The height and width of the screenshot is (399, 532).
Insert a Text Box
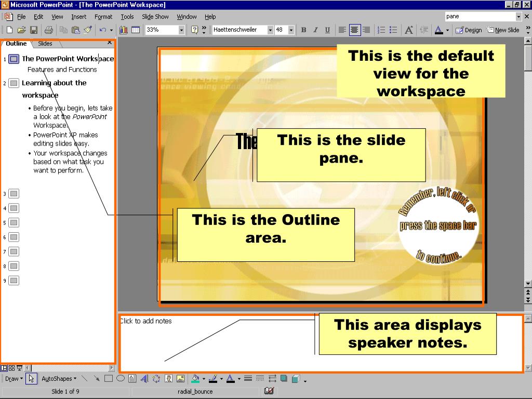coord(132,379)
